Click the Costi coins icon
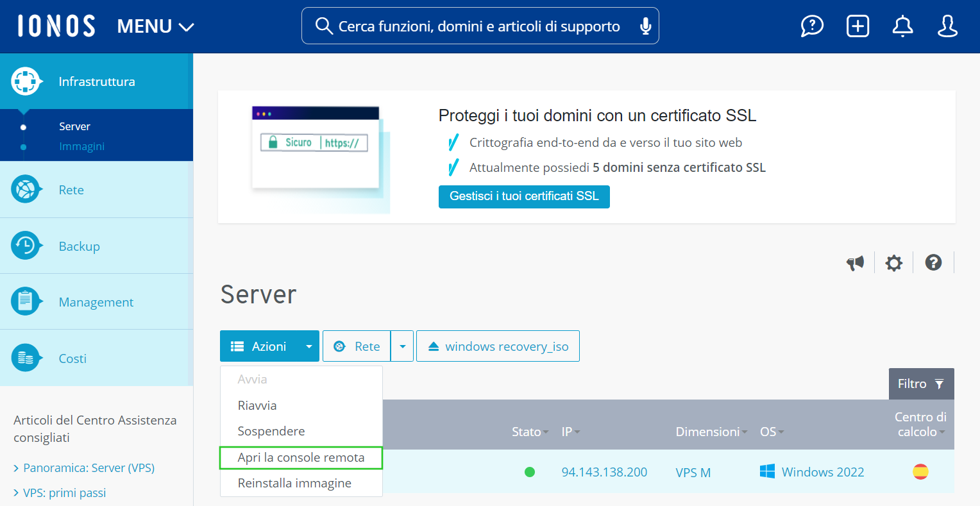The image size is (980, 506). point(26,358)
